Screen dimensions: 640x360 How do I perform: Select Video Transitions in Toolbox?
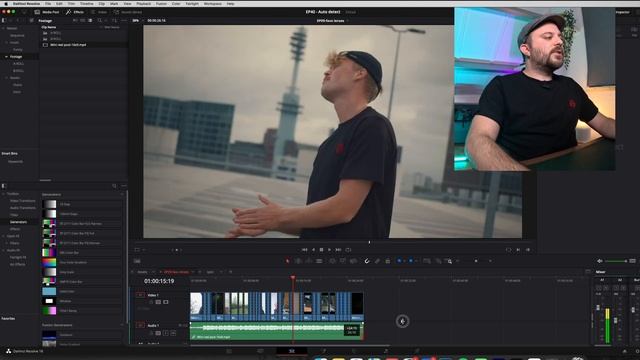point(22,201)
